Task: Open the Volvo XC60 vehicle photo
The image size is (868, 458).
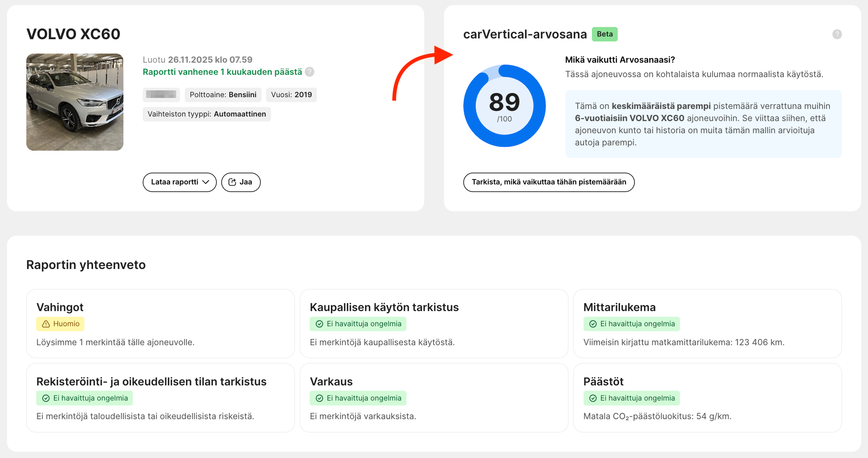Action: pos(75,102)
